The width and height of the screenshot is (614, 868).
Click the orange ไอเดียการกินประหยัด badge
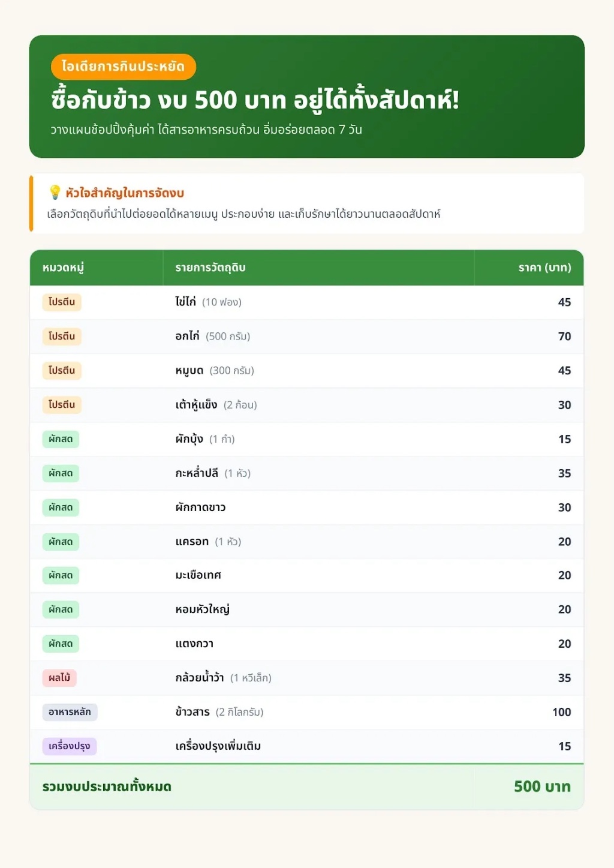click(124, 67)
